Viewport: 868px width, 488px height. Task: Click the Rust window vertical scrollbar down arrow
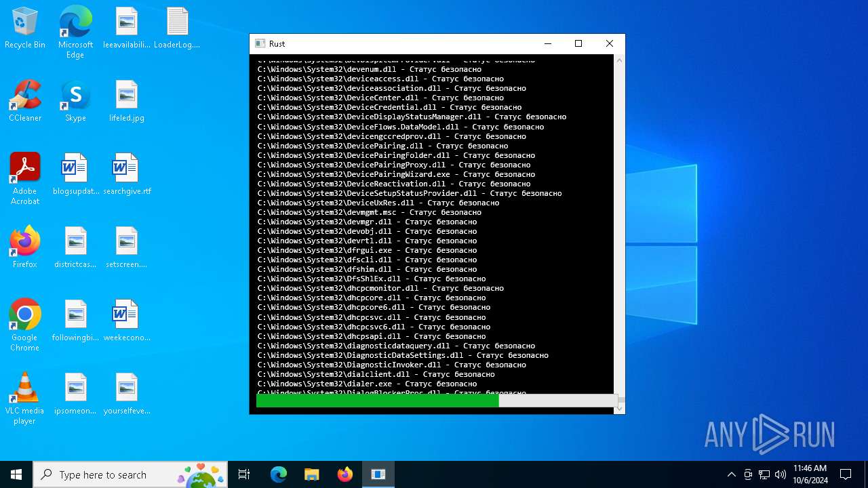pyautogui.click(x=619, y=409)
